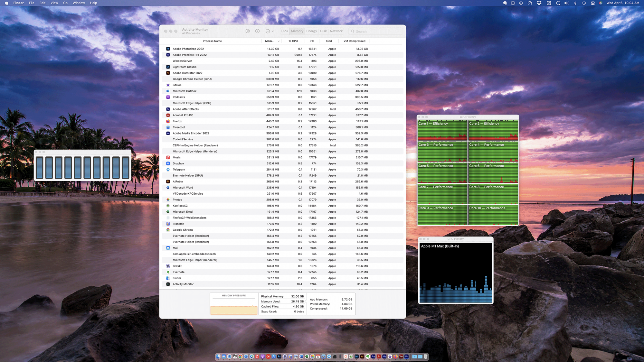The image size is (644, 362).
Task: Select the Network tab
Action: pyautogui.click(x=336, y=31)
